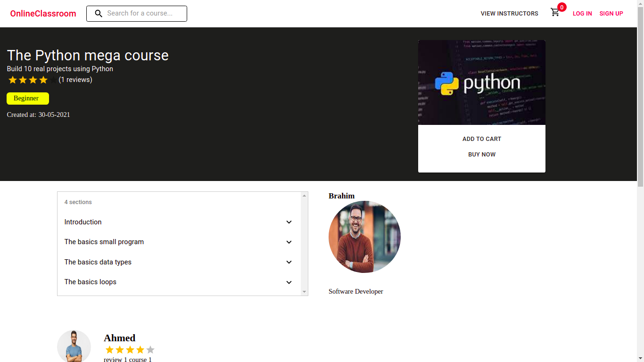The height and width of the screenshot is (362, 644).
Task: Click the sections list scroll up arrow
Action: (x=304, y=196)
